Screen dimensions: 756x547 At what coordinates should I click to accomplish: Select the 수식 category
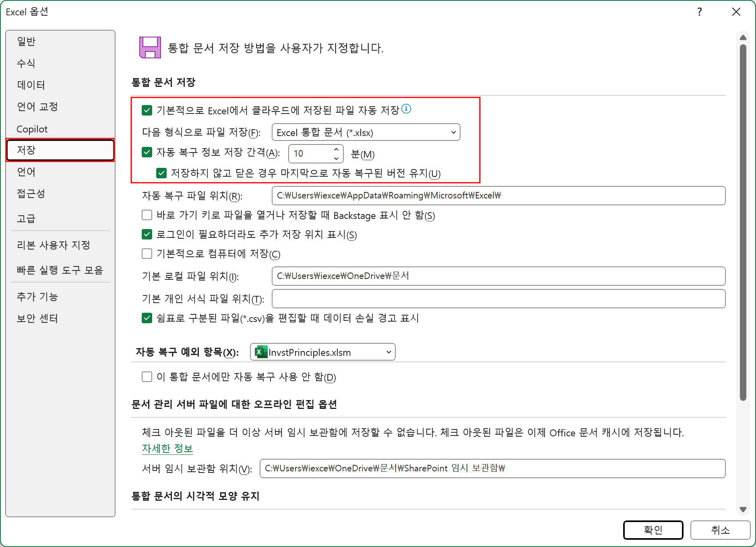pyautogui.click(x=60, y=63)
